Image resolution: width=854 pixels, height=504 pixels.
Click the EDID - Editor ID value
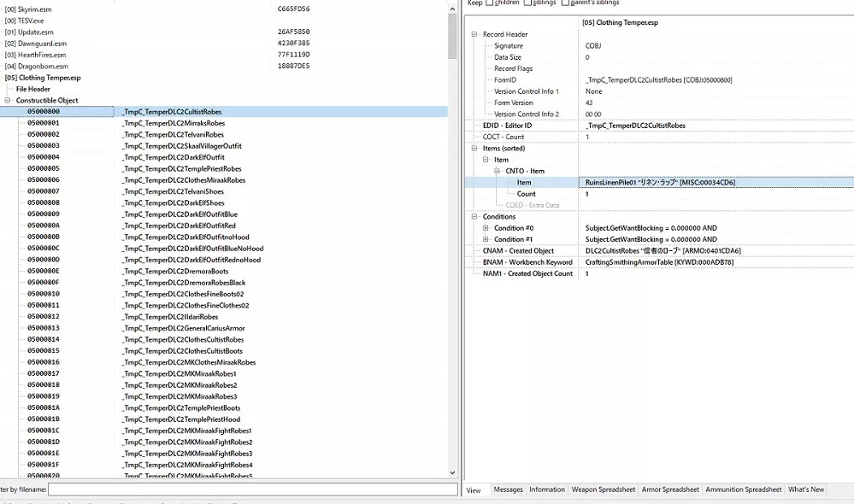636,126
